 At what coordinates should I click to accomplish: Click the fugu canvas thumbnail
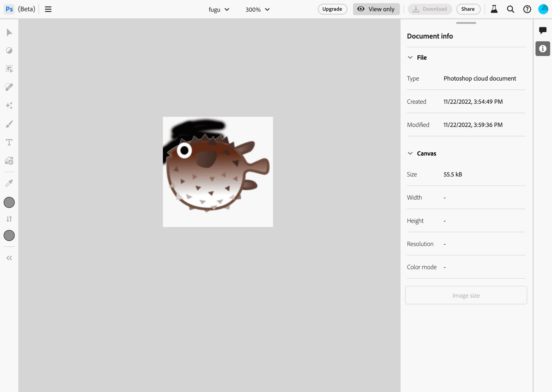tap(218, 172)
